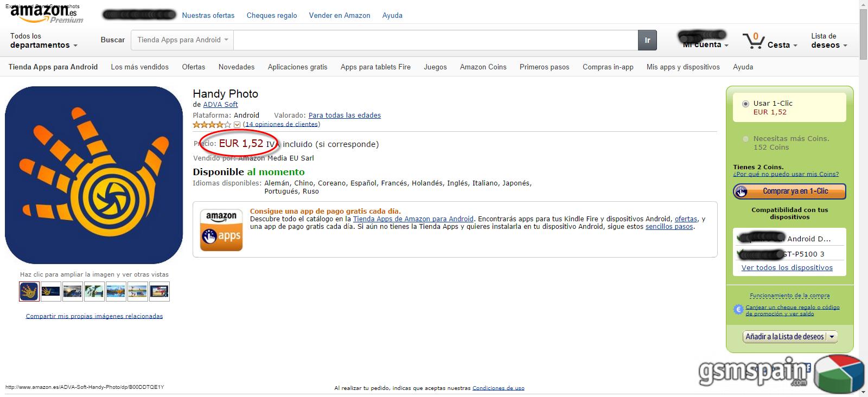The width and height of the screenshot is (868, 397).
Task: Open 14 opiniones de clientes link
Action: coord(282,124)
